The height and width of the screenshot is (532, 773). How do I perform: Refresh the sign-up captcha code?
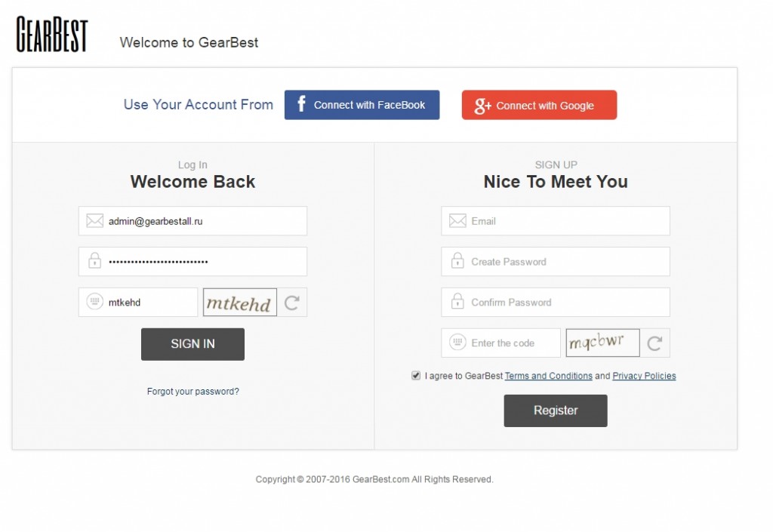click(654, 343)
